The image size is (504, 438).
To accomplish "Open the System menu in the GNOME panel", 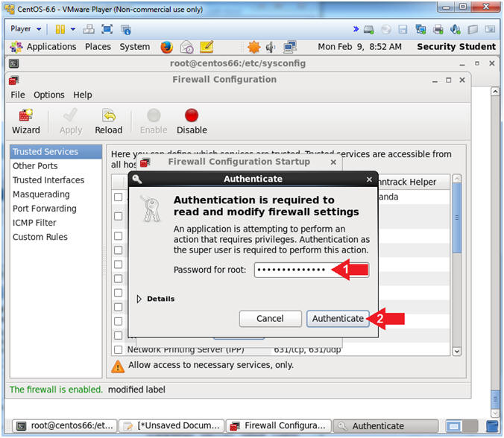I will 135,47.
